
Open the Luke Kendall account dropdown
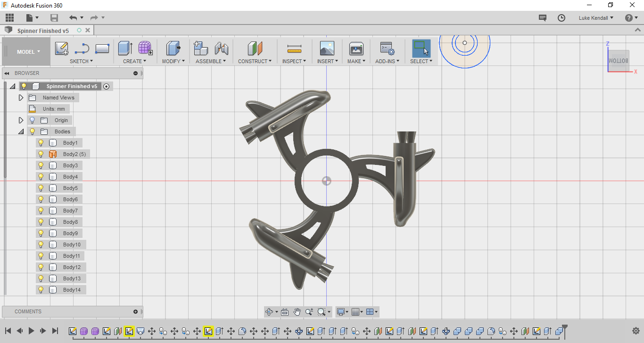[596, 18]
